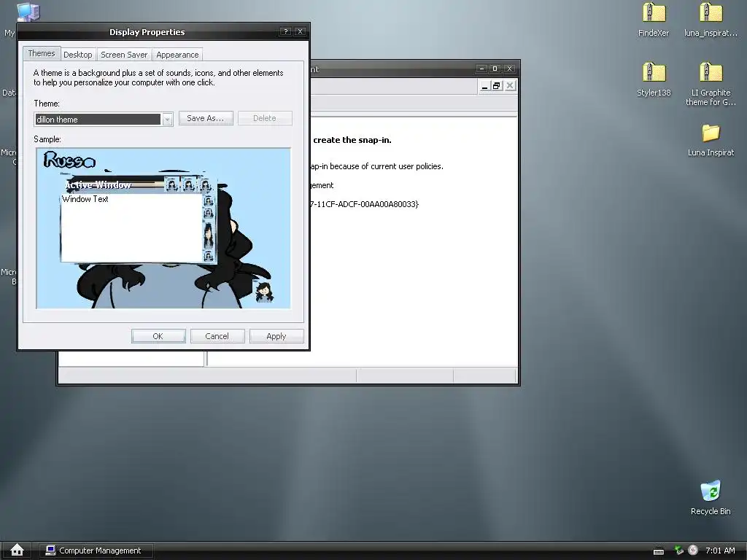
Task: Click the CLSID text ending 00AA00A80033}
Action: [x=365, y=204]
